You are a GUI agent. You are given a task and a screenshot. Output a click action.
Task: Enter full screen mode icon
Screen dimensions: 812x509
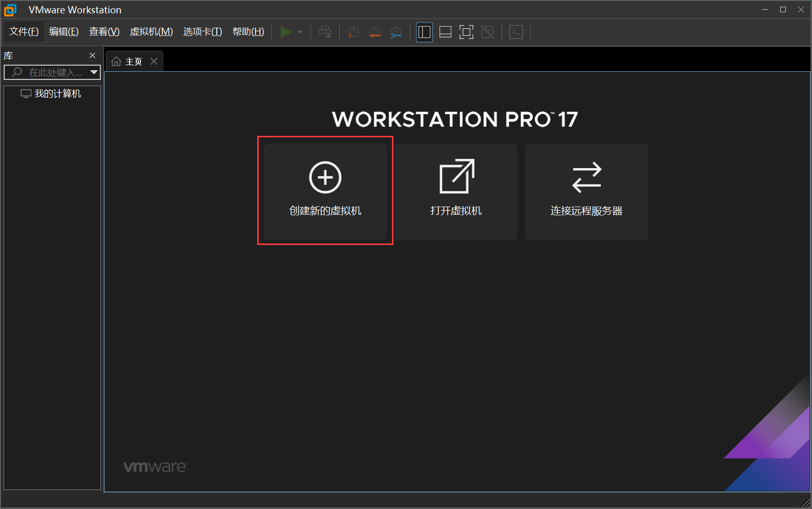point(466,32)
